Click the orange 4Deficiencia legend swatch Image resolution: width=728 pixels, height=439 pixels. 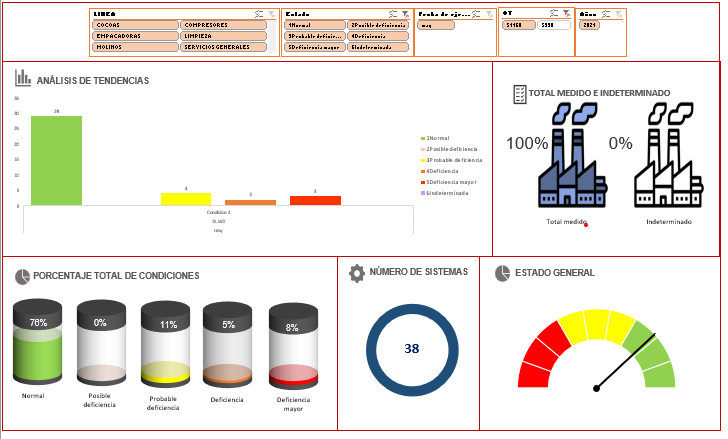423,171
